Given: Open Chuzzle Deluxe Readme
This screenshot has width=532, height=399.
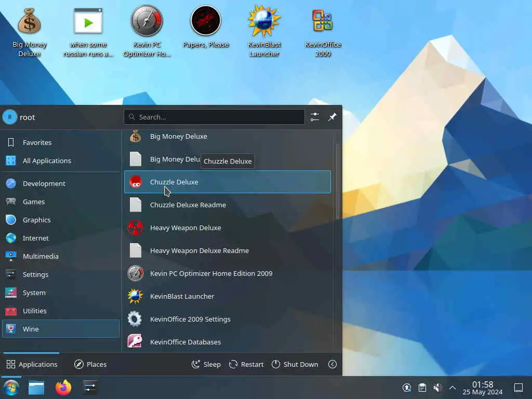Looking at the screenshot, I should click(228, 205).
